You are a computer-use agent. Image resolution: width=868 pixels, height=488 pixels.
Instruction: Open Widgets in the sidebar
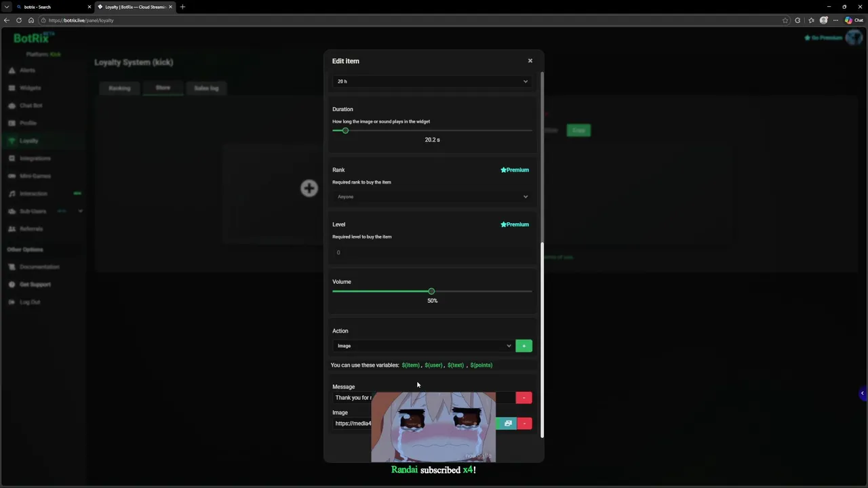pyautogui.click(x=30, y=88)
